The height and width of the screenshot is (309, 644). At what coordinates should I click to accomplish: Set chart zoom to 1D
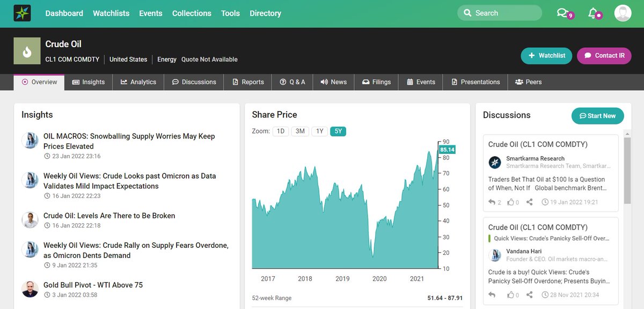click(281, 131)
